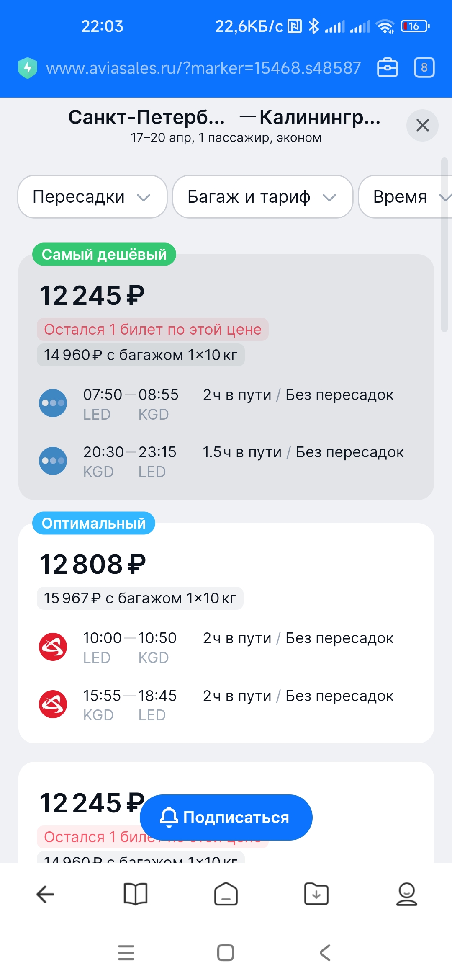
Task: Open the bookmarks book icon
Action: click(x=136, y=895)
